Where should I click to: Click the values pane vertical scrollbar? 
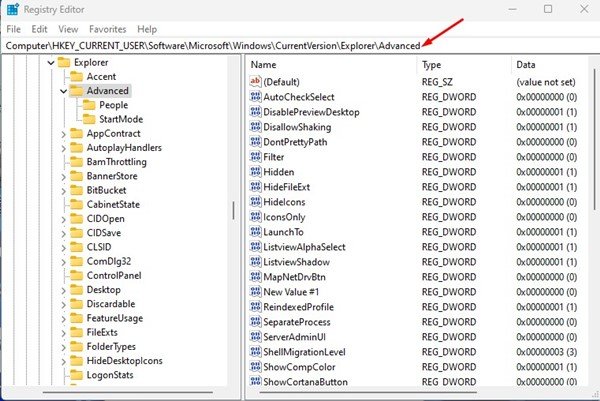click(x=594, y=139)
